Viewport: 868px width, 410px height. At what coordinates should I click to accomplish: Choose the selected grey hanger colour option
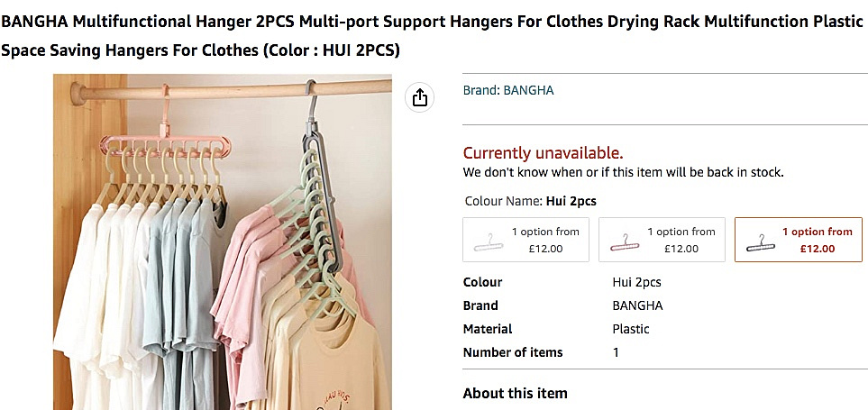pyautogui.click(x=798, y=240)
